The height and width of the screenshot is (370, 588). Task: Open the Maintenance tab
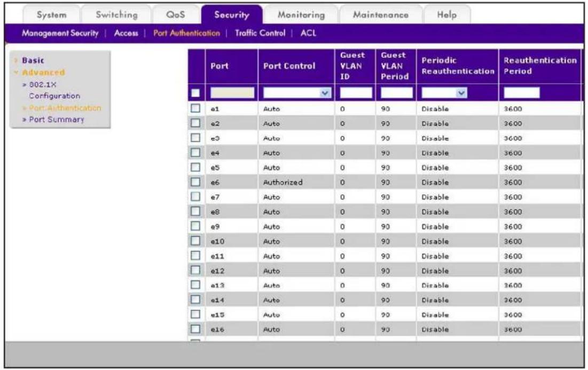point(381,14)
